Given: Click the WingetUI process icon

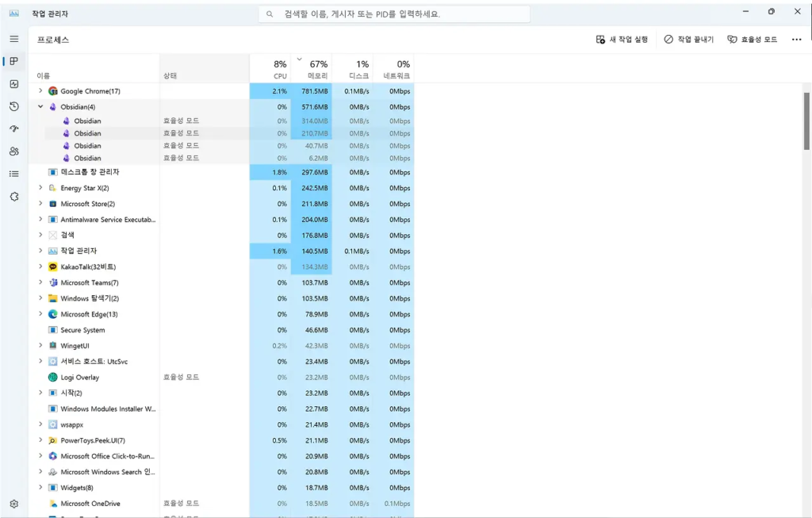Looking at the screenshot, I should (53, 346).
